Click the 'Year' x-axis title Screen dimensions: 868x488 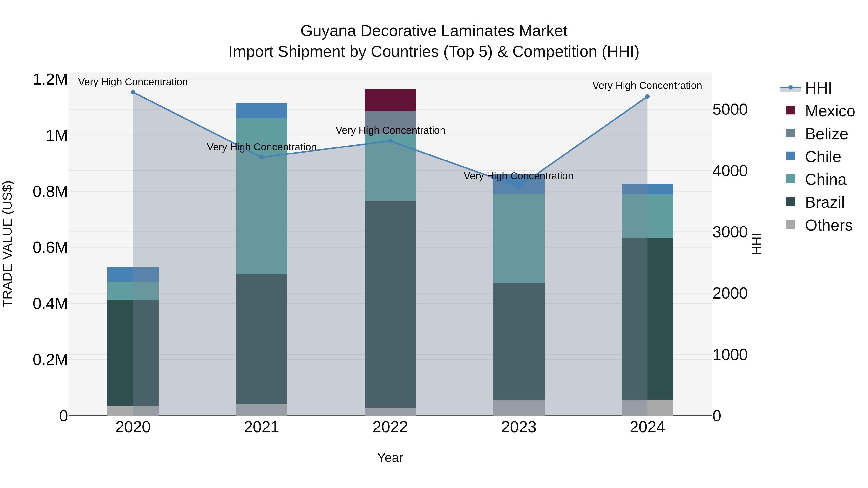click(x=390, y=458)
